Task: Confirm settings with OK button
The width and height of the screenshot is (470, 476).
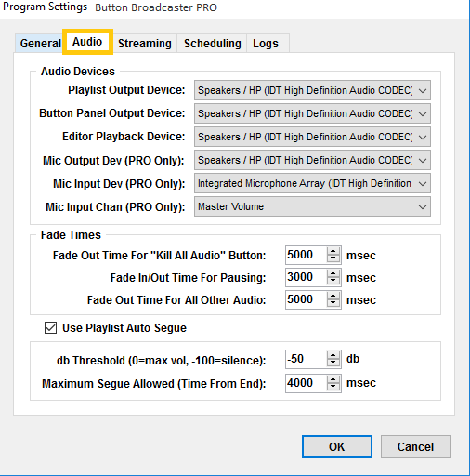Action: coord(337,446)
